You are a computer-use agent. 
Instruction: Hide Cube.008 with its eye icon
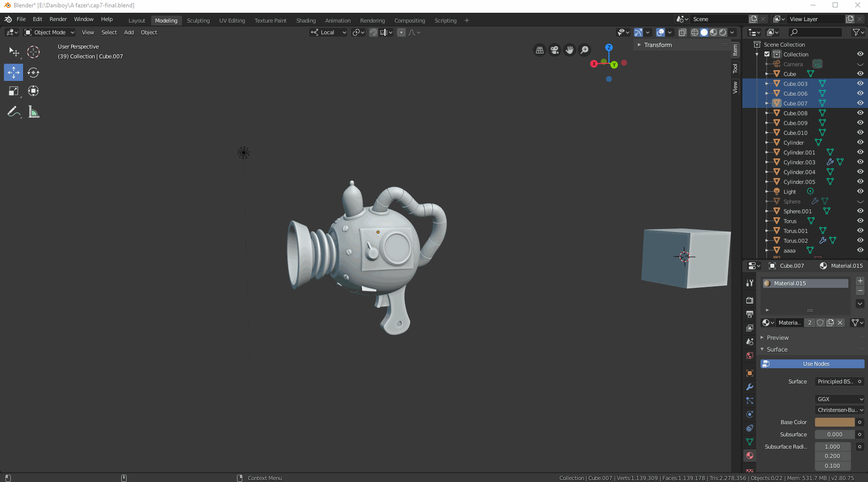click(860, 113)
